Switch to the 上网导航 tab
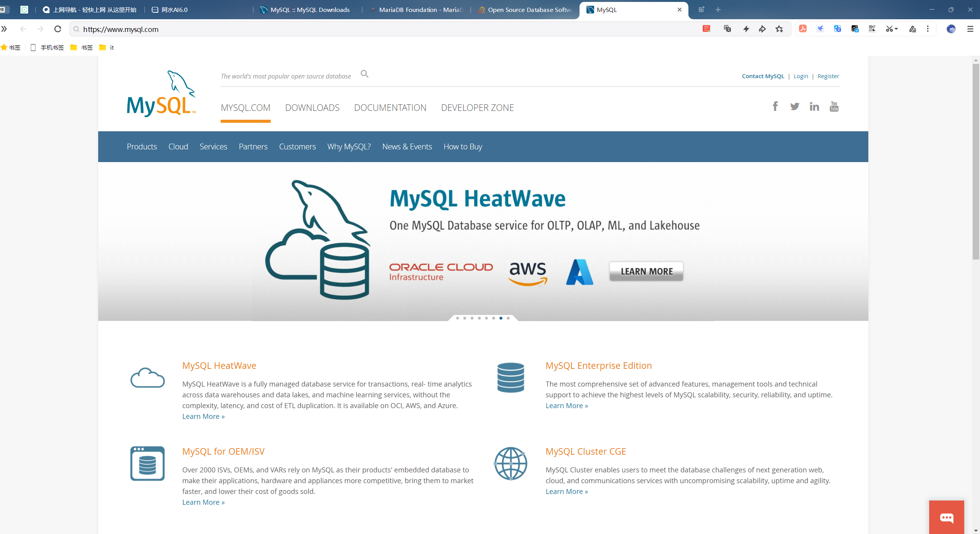Viewport: 980px width, 534px height. click(90, 10)
